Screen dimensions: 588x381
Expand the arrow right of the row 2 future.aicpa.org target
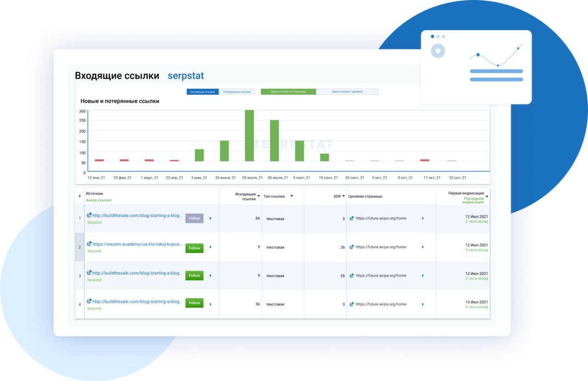click(423, 247)
